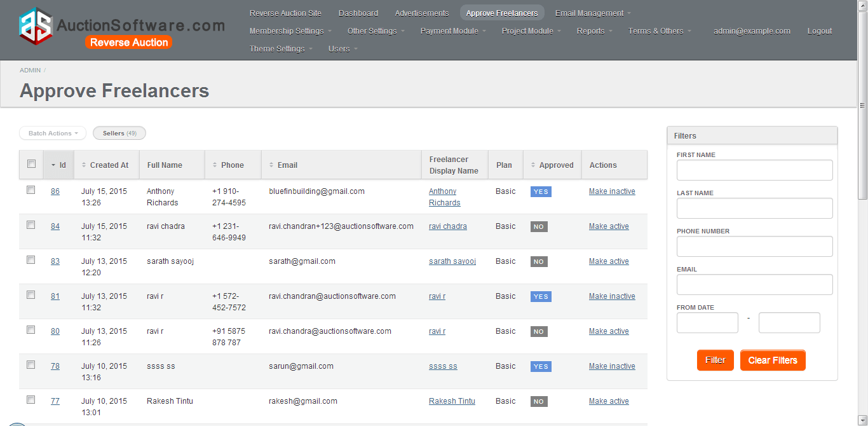This screenshot has height=426, width=868.
Task: Check the row checkbox for Id 86
Action: click(31, 190)
